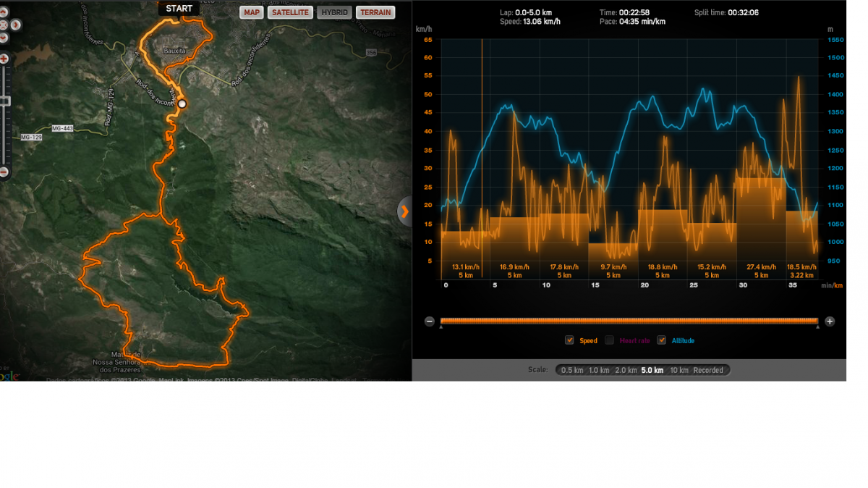Switch the map to SATELLITE view

click(290, 12)
